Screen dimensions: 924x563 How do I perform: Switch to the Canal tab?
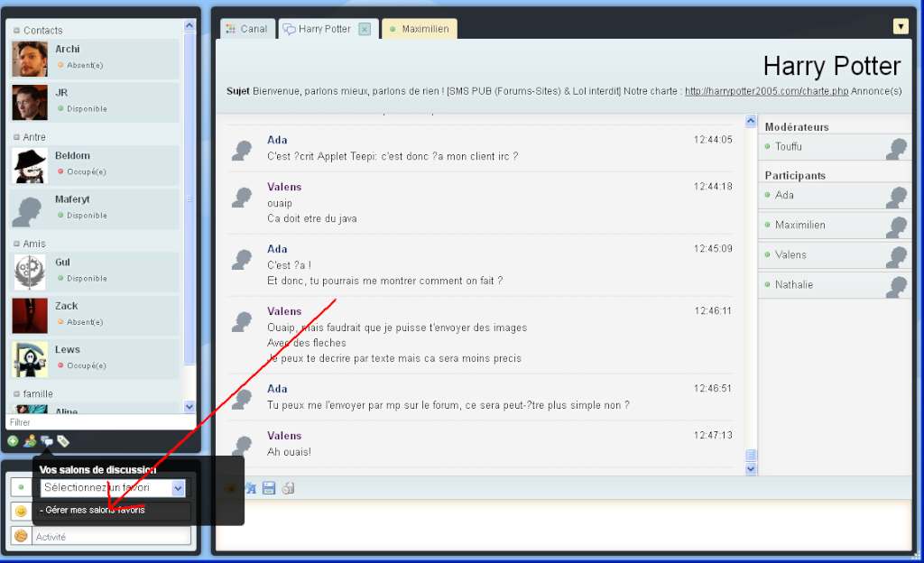pyautogui.click(x=246, y=29)
